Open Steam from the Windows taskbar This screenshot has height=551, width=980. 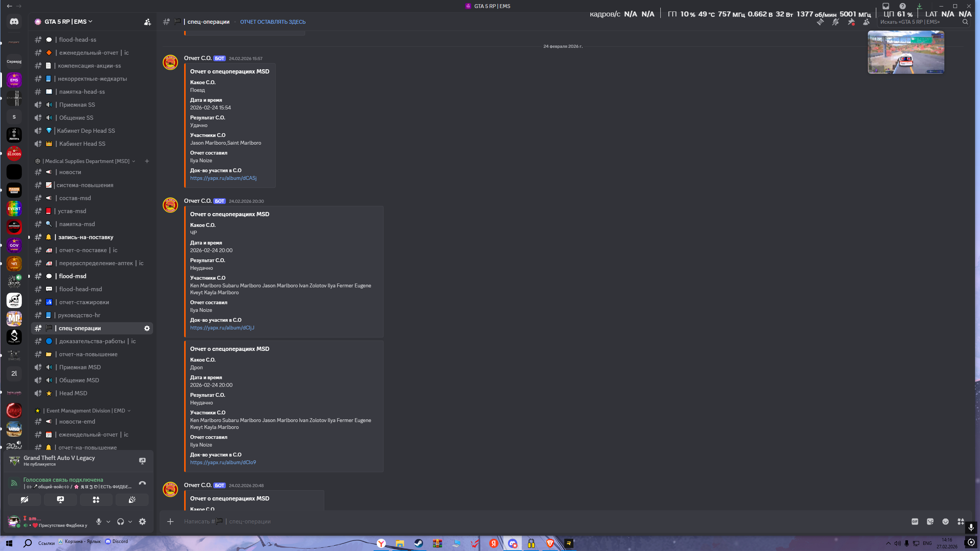[418, 543]
